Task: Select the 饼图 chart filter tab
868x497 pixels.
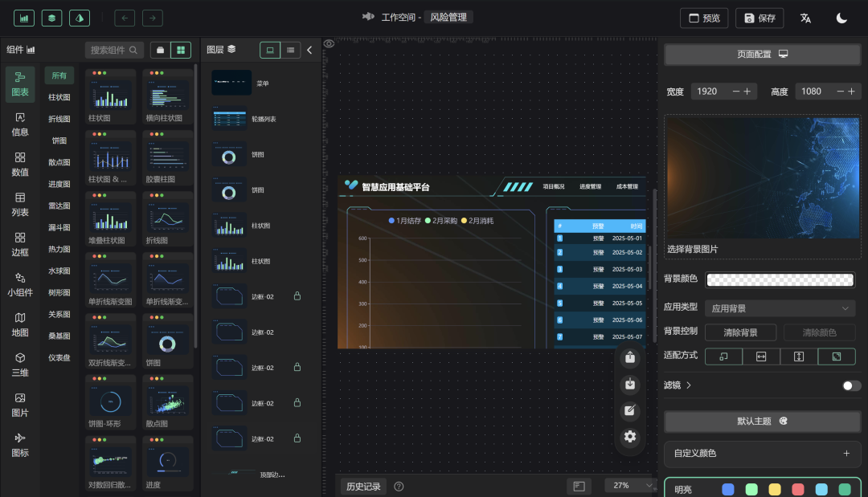Action: point(59,141)
